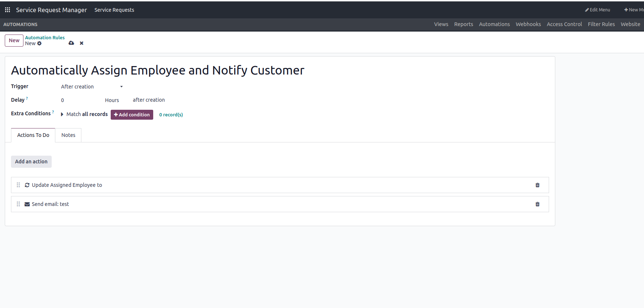Delete the Send email: test action
Screen dimensions: 644x308
click(x=537, y=204)
